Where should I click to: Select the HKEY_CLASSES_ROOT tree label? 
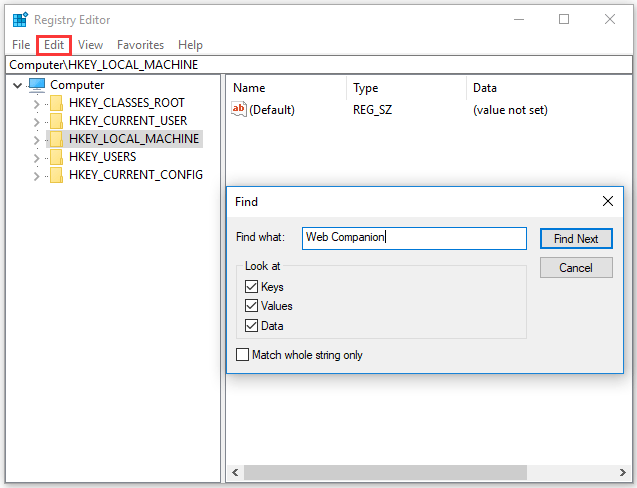pos(127,103)
